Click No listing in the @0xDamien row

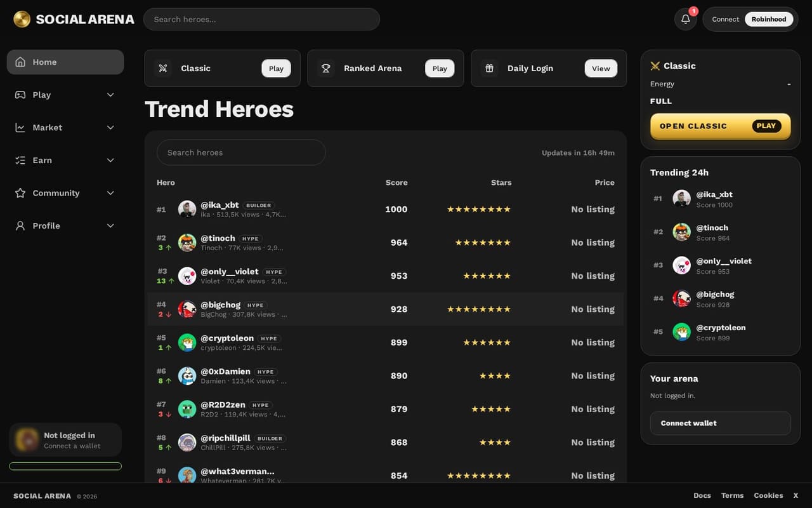[593, 376]
